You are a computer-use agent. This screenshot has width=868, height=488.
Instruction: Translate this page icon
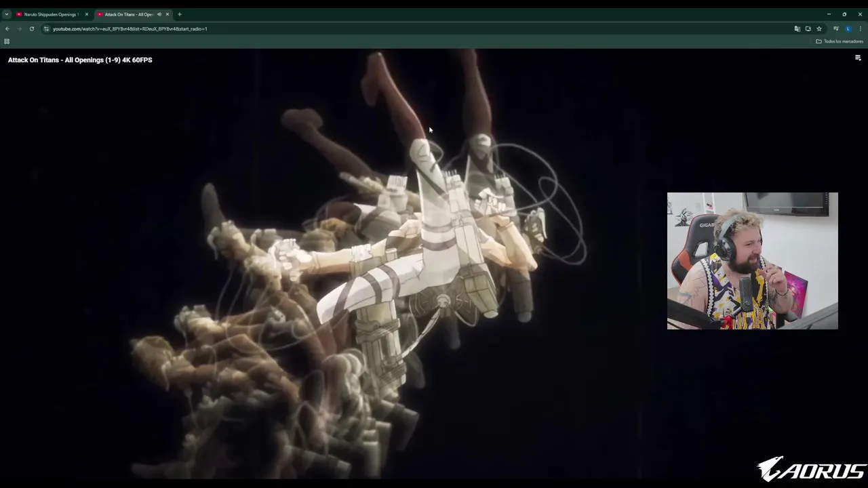coord(797,28)
